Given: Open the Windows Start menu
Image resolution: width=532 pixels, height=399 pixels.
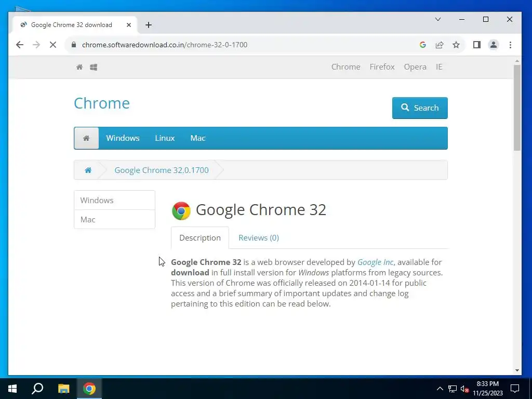Looking at the screenshot, I should [12, 389].
